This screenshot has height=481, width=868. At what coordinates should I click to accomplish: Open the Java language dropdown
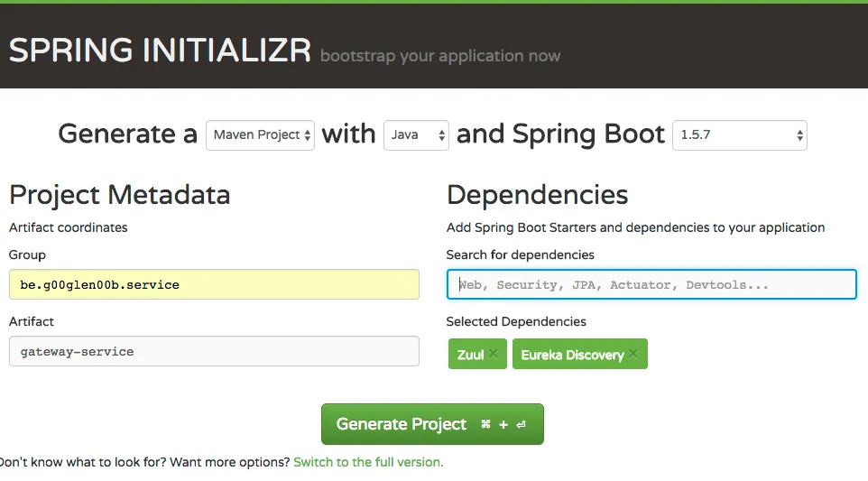click(x=416, y=135)
